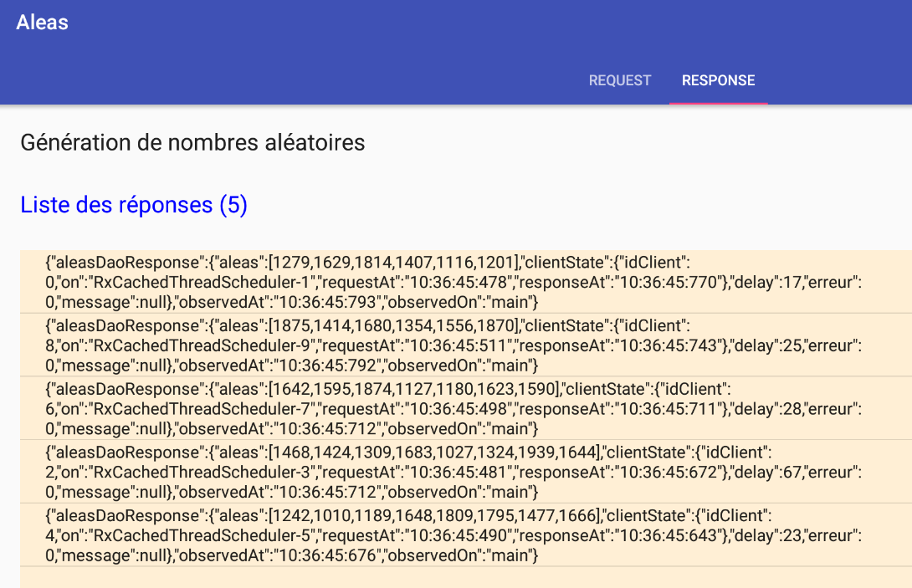Click the Aleas app title
The height and width of the screenshot is (588, 912).
tap(43, 23)
